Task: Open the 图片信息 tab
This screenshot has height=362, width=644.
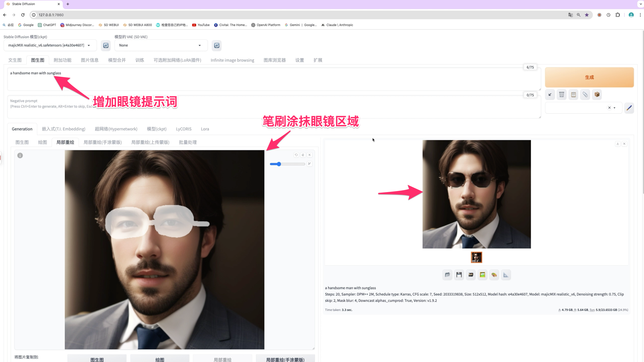Action: coord(90,60)
